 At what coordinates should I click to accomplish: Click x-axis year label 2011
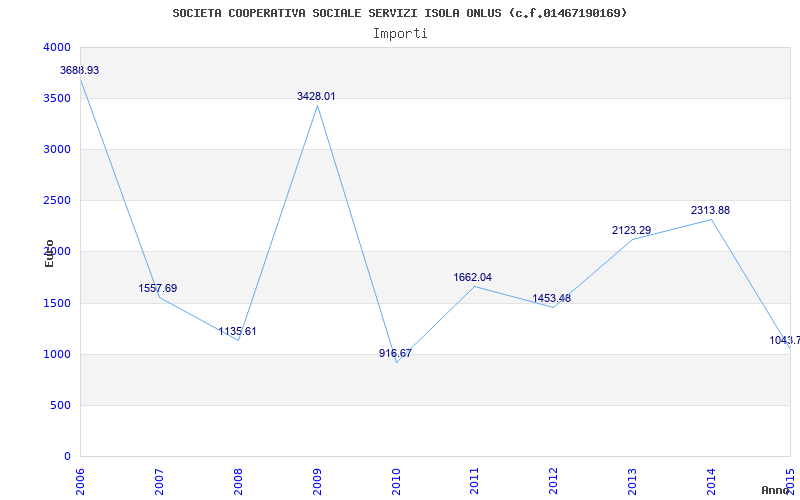[x=474, y=481]
